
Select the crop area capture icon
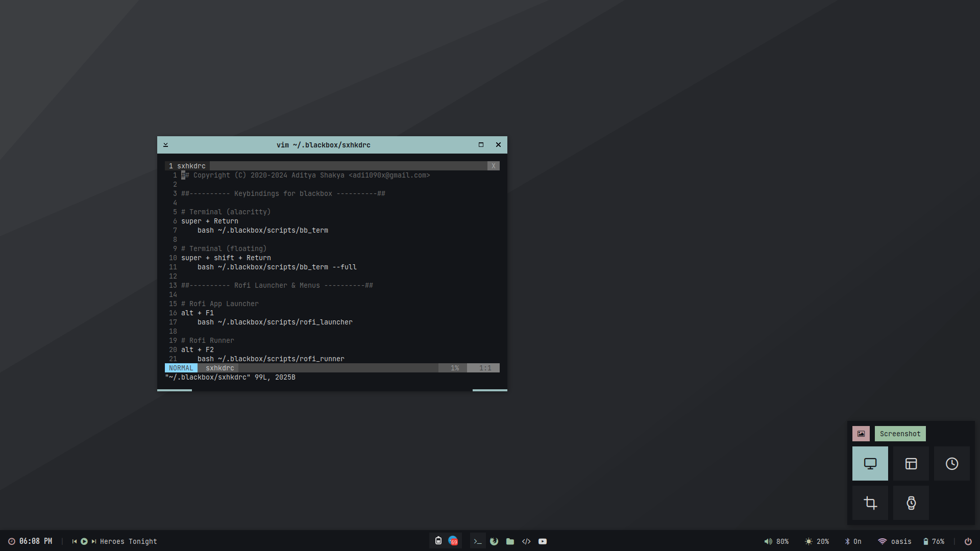coord(870,503)
